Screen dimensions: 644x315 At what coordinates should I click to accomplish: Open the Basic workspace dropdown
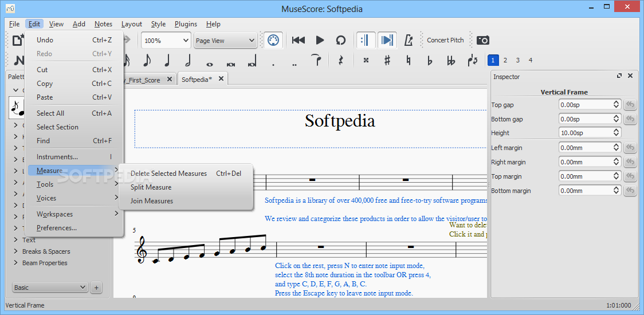[x=50, y=288]
